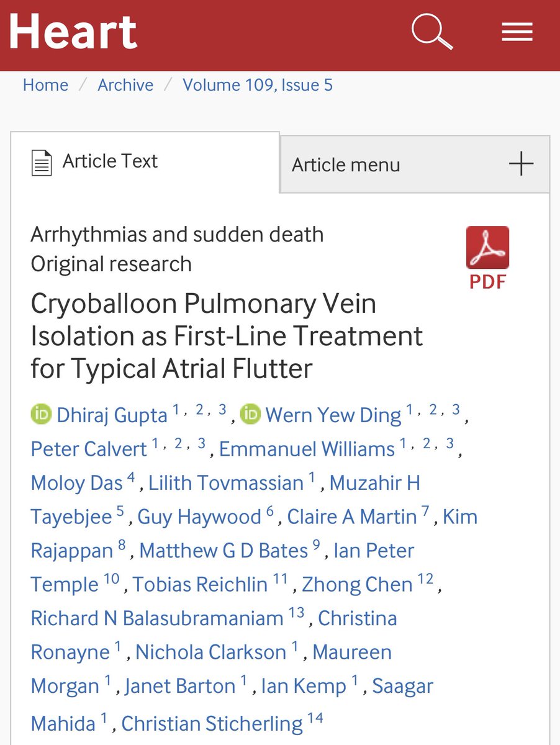
Task: Go to the Home breadcrumb
Action: tap(45, 85)
